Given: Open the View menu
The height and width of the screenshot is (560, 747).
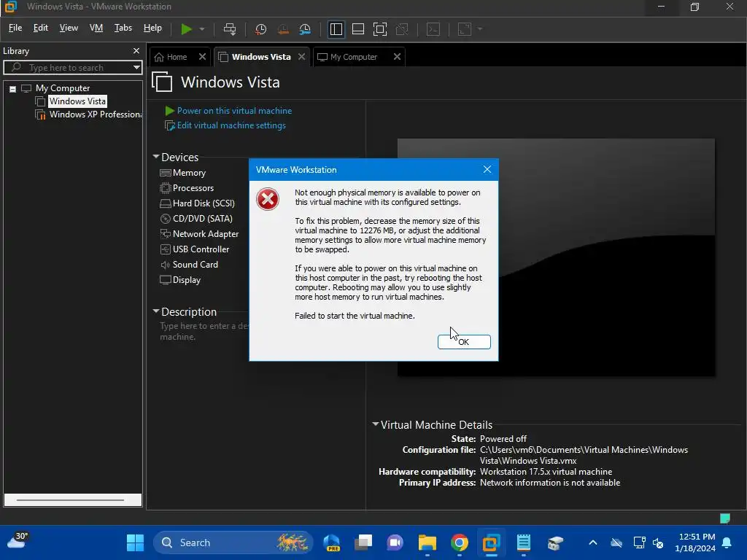Looking at the screenshot, I should click(x=69, y=28).
